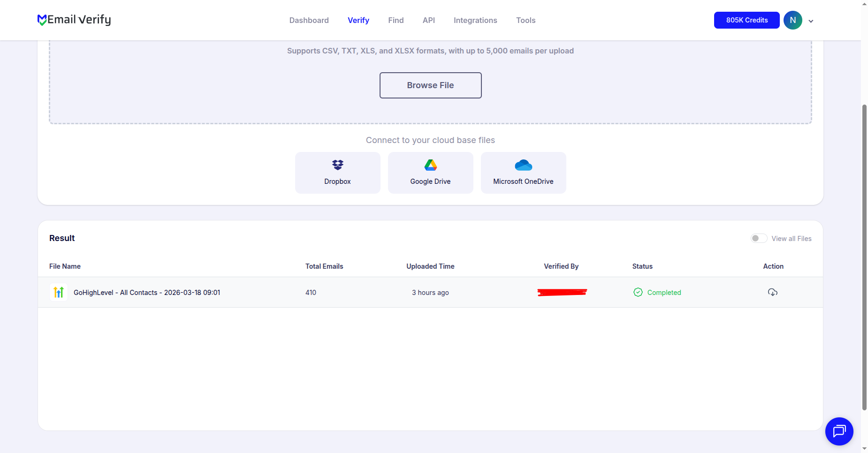The width and height of the screenshot is (868, 453).
Task: Click the Total Emails column header
Action: coord(324,266)
